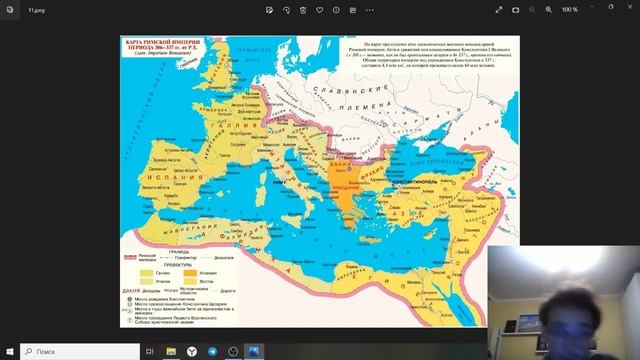The width and height of the screenshot is (640, 360).
Task: Open the See more three-dots menu
Action: tap(370, 10)
